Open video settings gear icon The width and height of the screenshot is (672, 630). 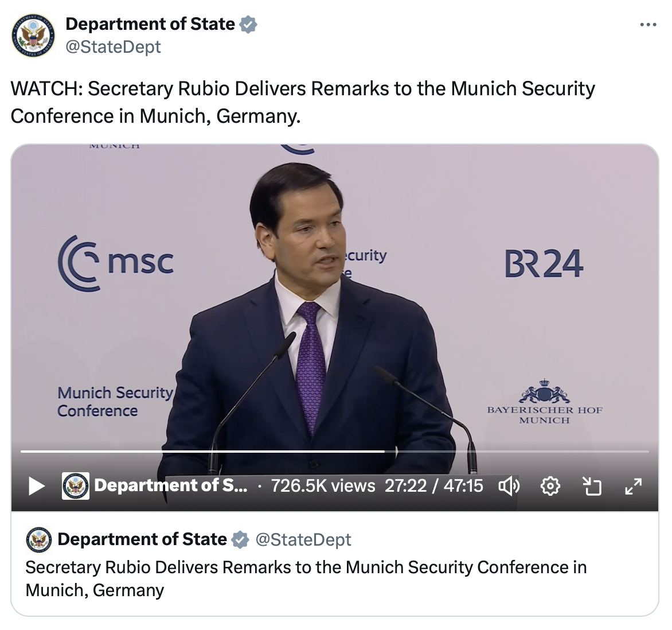click(x=550, y=487)
